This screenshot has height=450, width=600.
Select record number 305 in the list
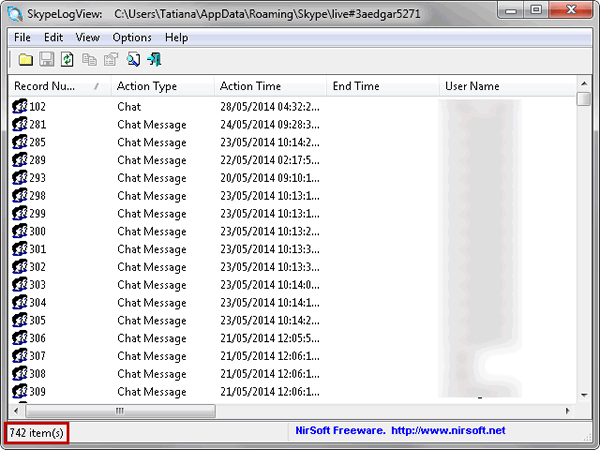[x=38, y=320]
